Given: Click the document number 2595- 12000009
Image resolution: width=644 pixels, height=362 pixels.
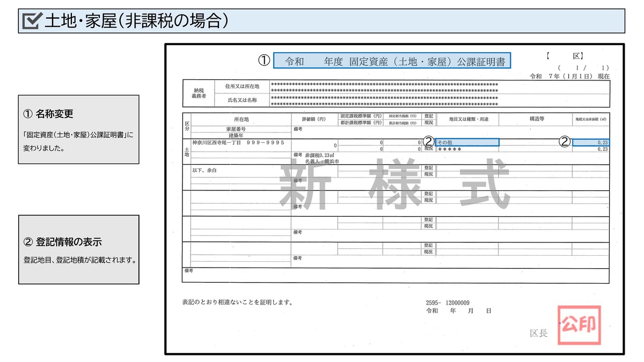Looking at the screenshot, I should [447, 302].
